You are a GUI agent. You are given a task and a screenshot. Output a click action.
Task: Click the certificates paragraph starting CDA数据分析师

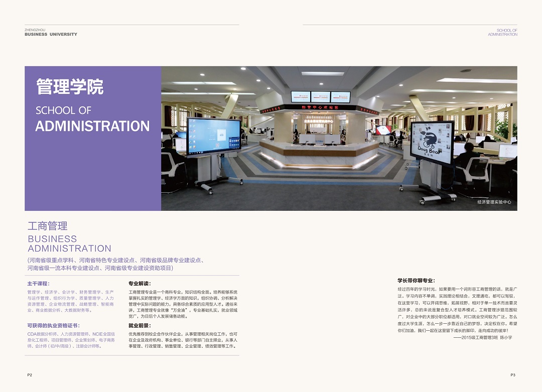71,340
